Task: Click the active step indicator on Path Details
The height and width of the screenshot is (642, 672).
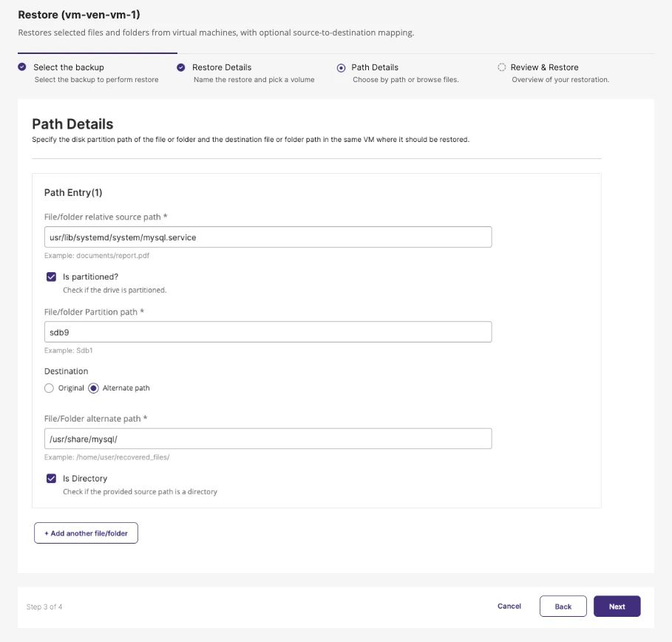Action: (x=341, y=67)
